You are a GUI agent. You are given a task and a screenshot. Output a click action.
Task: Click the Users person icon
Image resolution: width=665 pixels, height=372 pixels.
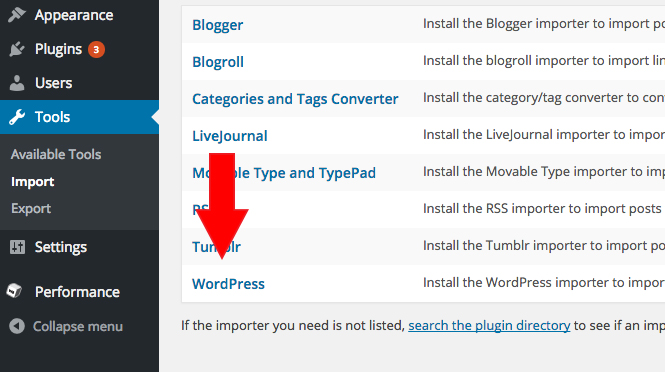pyautogui.click(x=17, y=83)
